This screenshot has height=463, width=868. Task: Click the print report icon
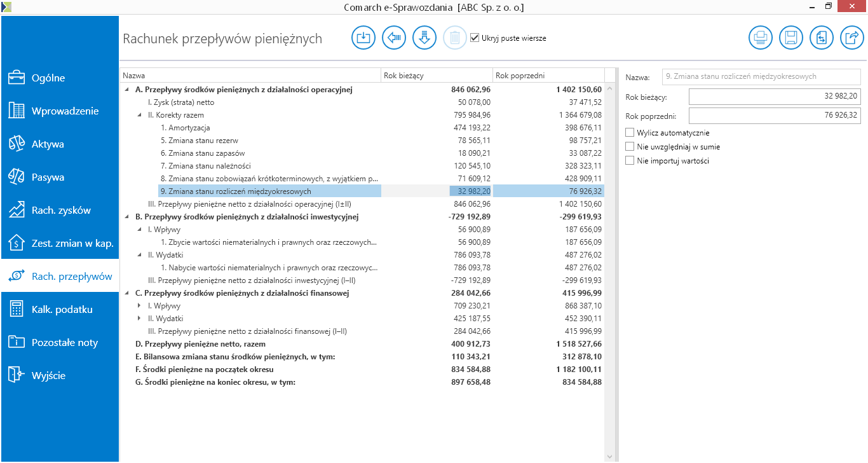761,38
